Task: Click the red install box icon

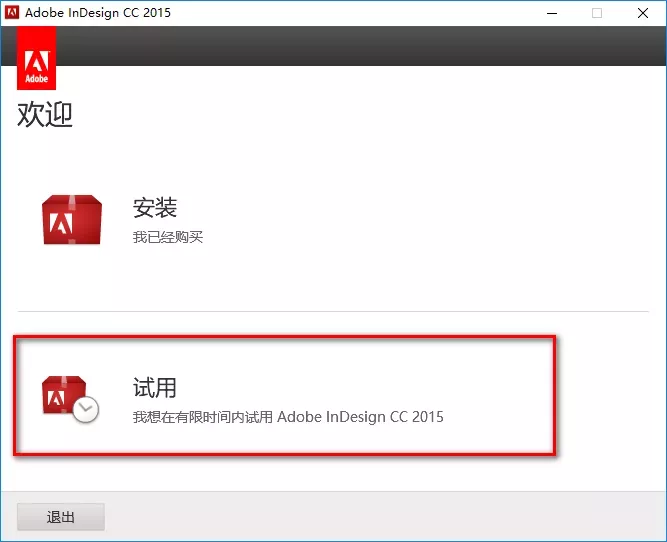Action: 71,221
